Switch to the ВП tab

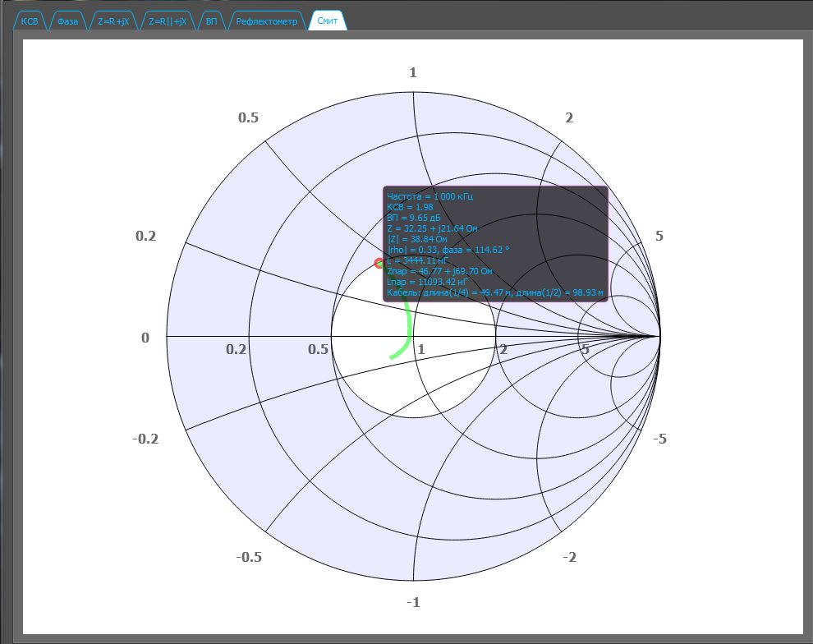coord(212,21)
